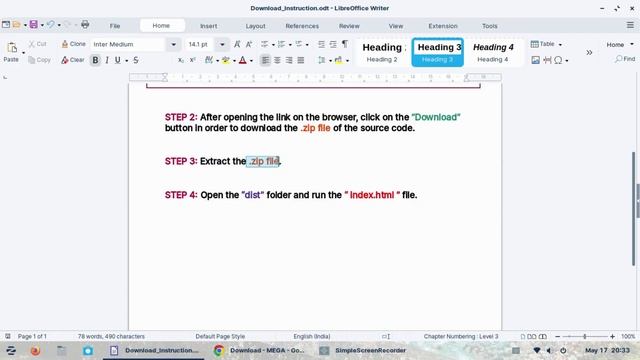Click the Increase indent icon
This screenshot has height=360, width=640.
(321, 44)
